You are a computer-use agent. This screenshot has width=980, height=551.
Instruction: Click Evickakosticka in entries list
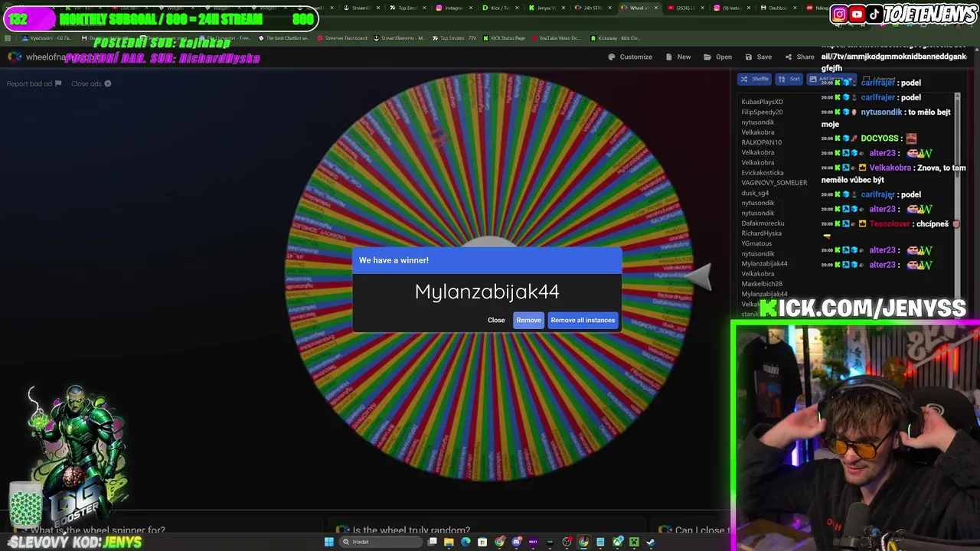click(762, 173)
